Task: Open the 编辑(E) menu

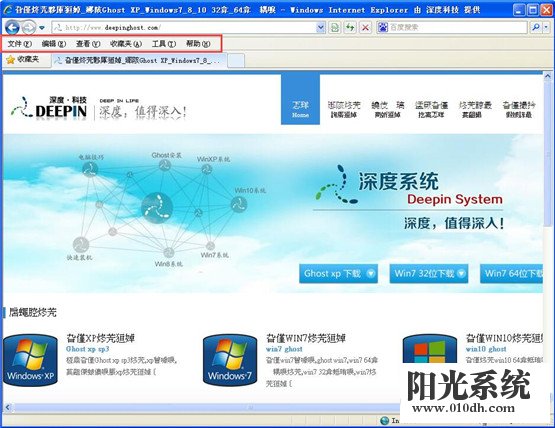Action: click(53, 44)
